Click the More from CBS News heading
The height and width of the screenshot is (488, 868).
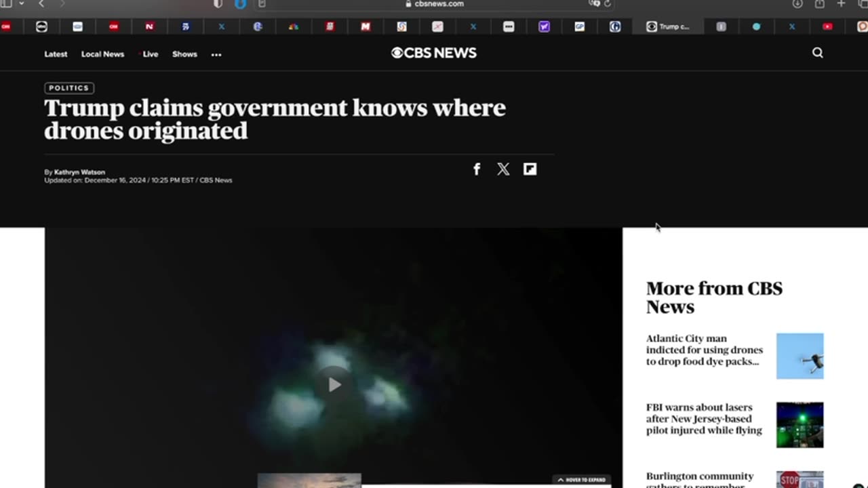(714, 298)
